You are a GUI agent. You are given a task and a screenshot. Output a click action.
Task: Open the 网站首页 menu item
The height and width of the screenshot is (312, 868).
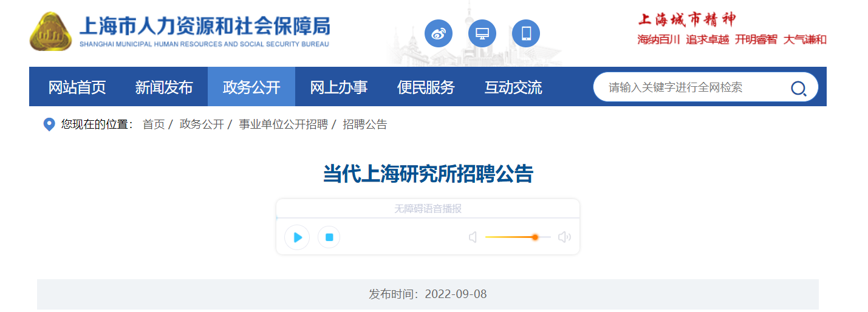[x=77, y=87]
